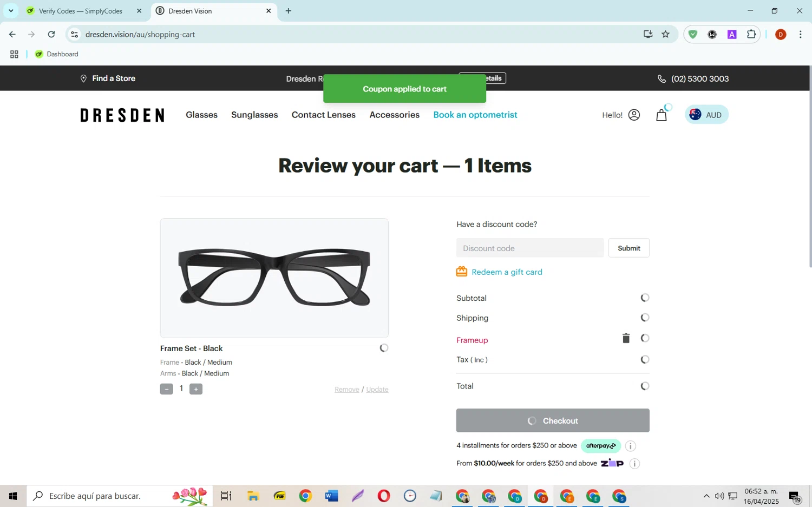Image resolution: width=812 pixels, height=507 pixels.
Task: Click the phone number (02) 5300 3003
Action: (x=700, y=79)
